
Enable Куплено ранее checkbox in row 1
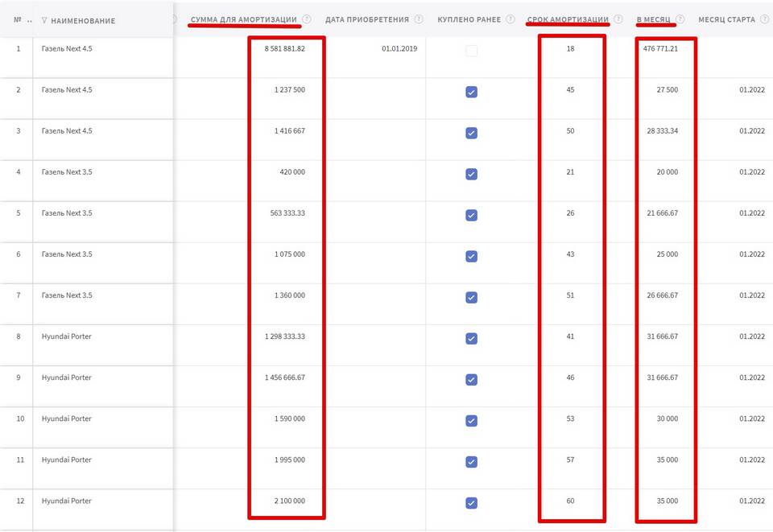(x=471, y=51)
